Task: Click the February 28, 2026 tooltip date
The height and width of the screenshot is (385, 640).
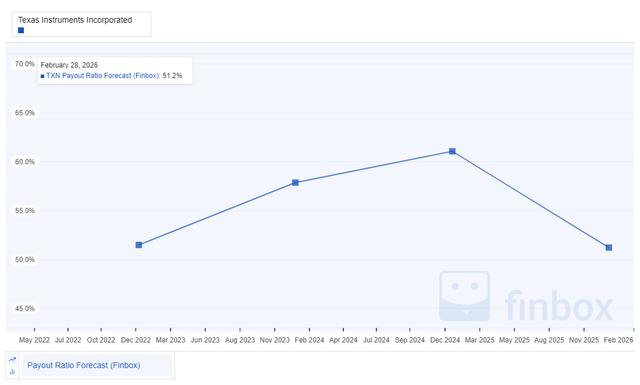Action: coord(69,65)
